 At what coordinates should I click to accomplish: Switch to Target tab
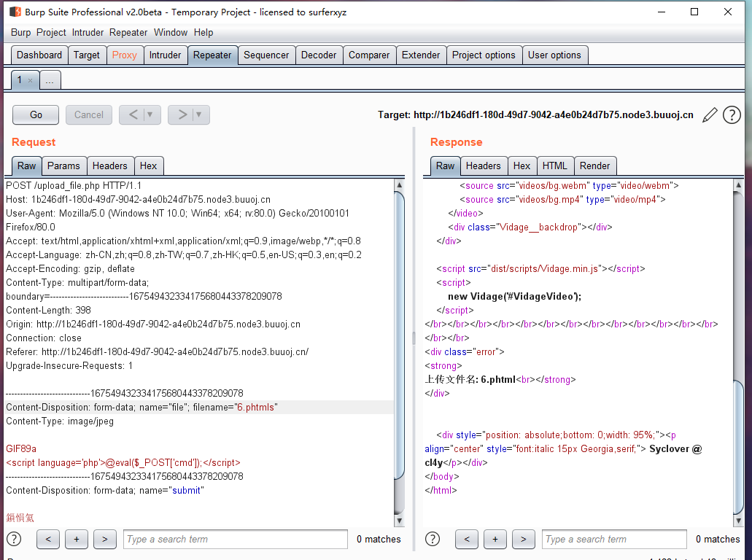pos(87,55)
